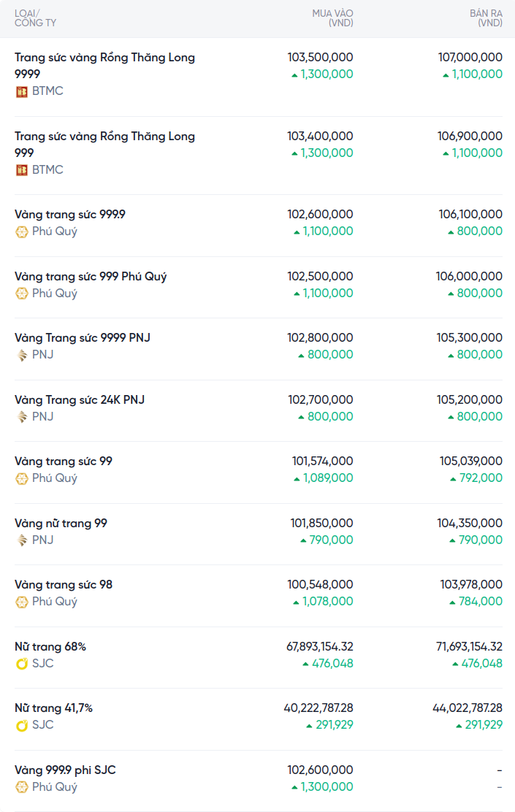Click buy price 102,600,000 of Vàng 999.9 phi SJC

pyautogui.click(x=320, y=770)
